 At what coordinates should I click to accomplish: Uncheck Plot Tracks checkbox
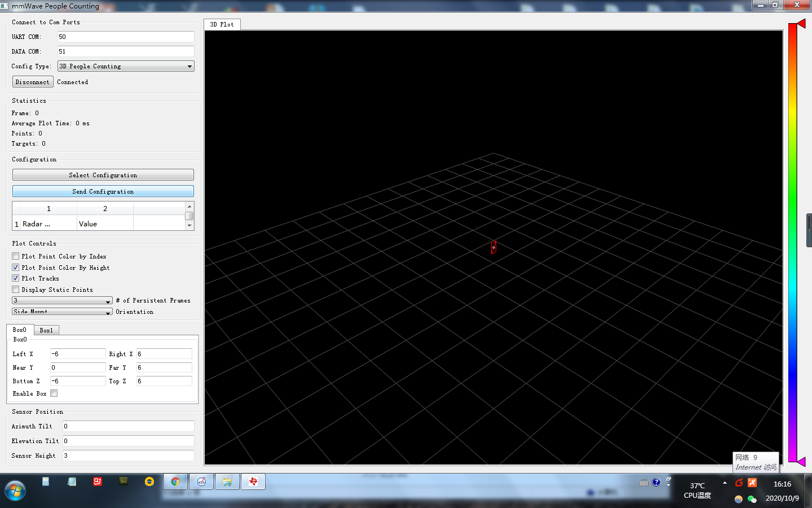click(x=16, y=278)
